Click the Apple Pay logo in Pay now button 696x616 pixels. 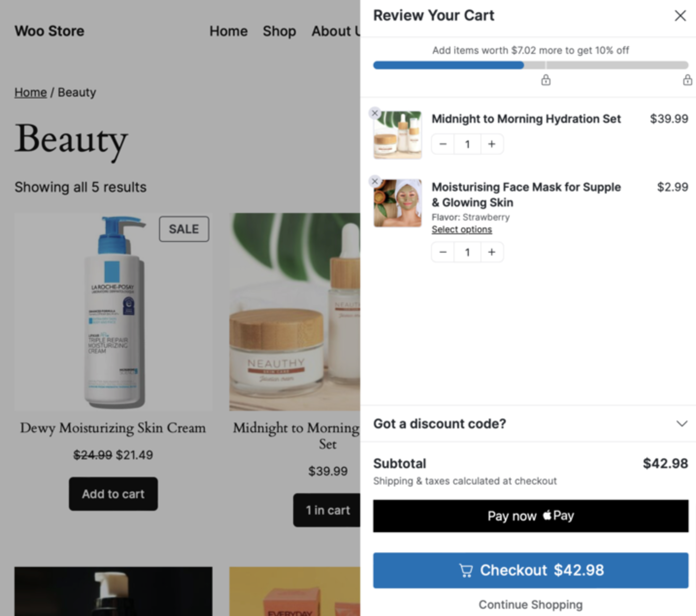pyautogui.click(x=559, y=516)
